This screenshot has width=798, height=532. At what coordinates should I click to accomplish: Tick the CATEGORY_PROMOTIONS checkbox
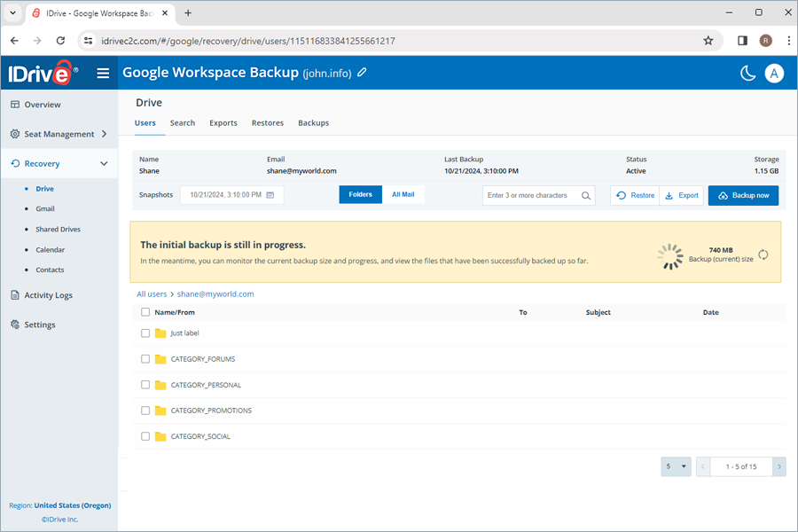(x=145, y=411)
